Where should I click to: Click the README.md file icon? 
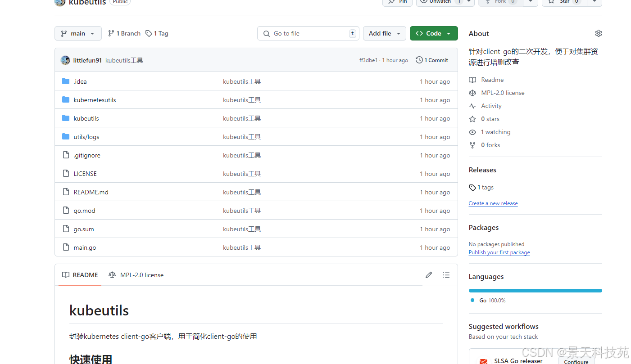(66, 192)
